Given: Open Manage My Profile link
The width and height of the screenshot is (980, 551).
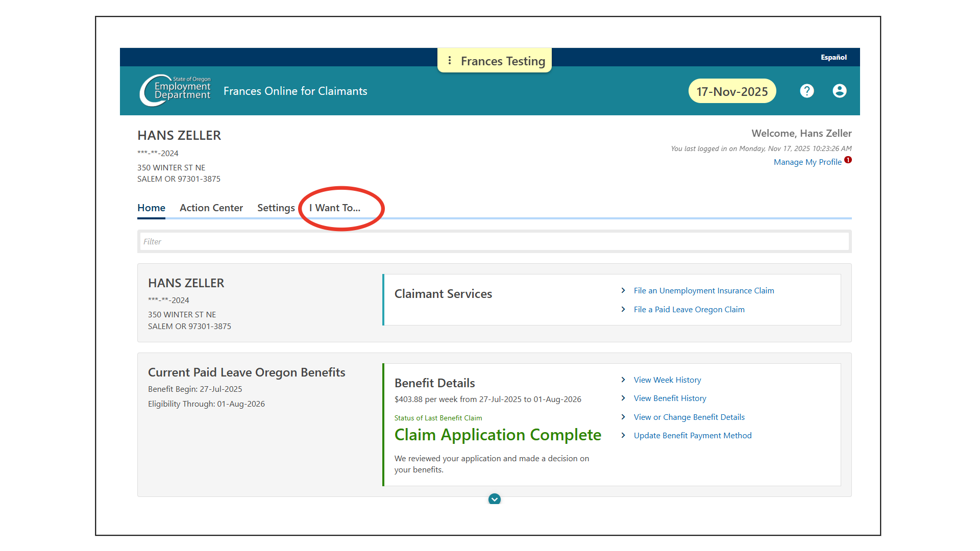Looking at the screenshot, I should 807,162.
